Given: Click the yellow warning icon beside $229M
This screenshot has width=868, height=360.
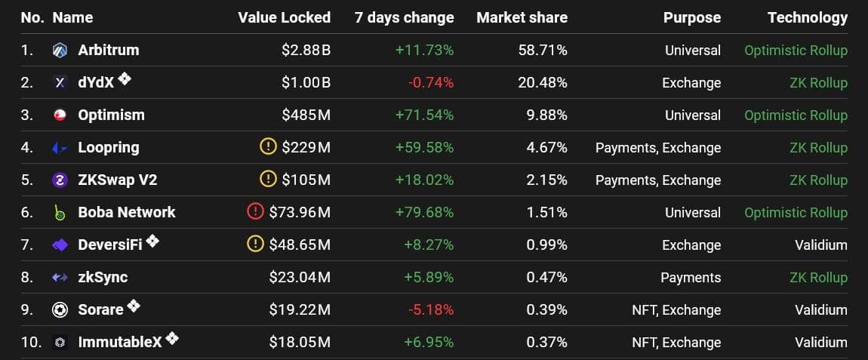Looking at the screenshot, I should [268, 147].
